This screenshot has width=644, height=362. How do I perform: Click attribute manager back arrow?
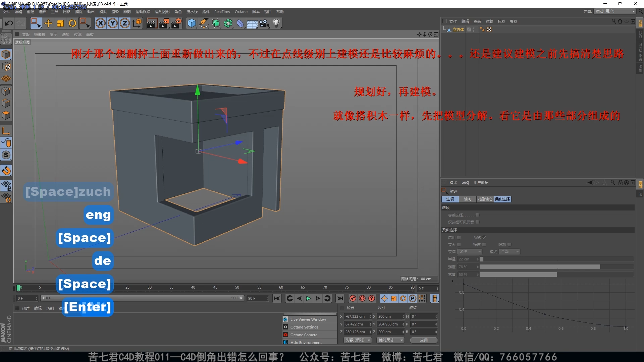[590, 183]
